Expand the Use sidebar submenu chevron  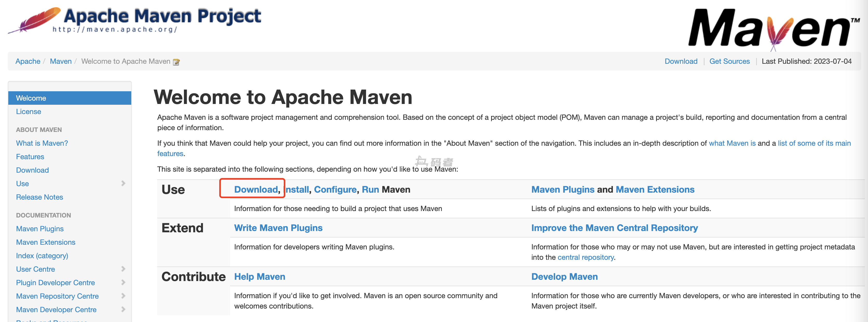(x=123, y=183)
